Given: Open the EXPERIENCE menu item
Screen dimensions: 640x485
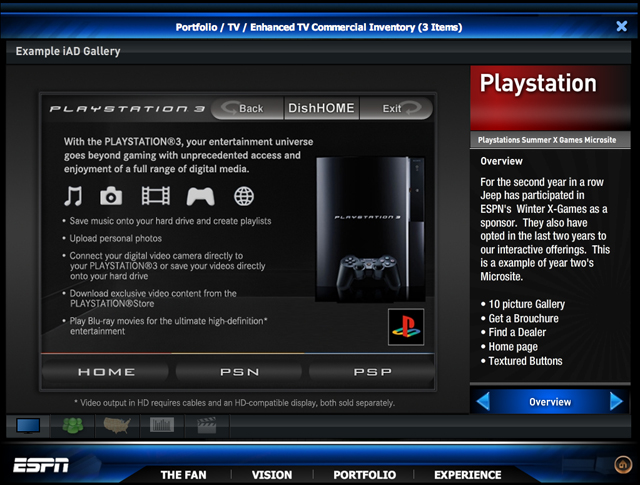Looking at the screenshot, I should pyautogui.click(x=468, y=475).
